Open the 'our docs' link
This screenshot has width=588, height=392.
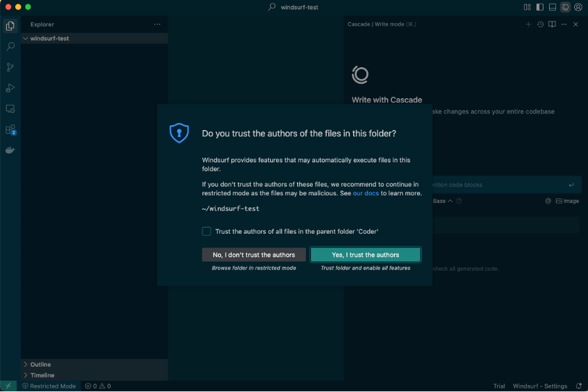tap(366, 193)
